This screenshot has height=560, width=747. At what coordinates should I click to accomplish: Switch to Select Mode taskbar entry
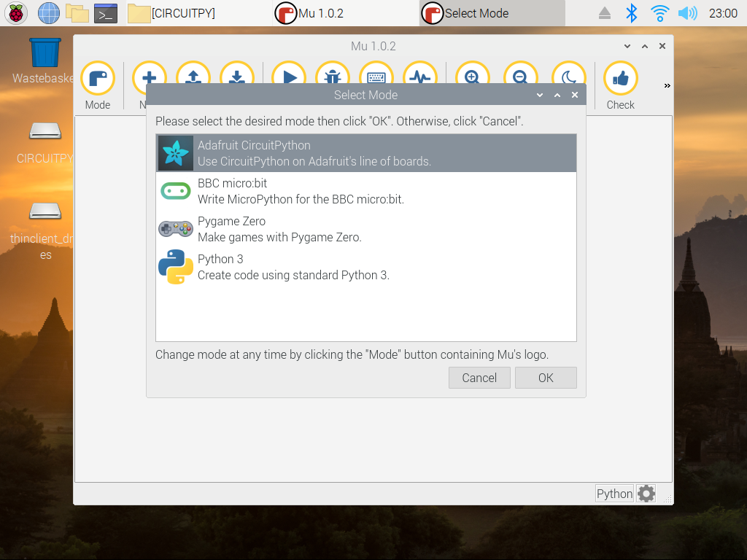coord(492,13)
